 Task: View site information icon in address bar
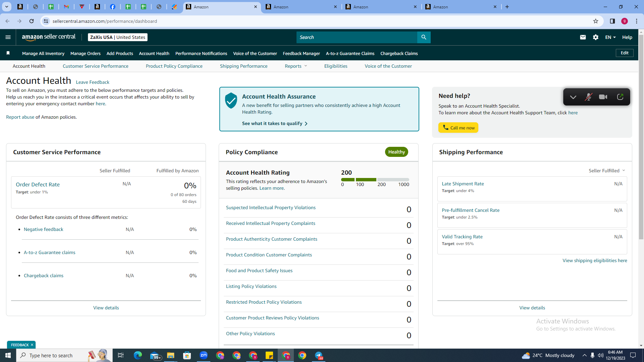[x=46, y=21]
